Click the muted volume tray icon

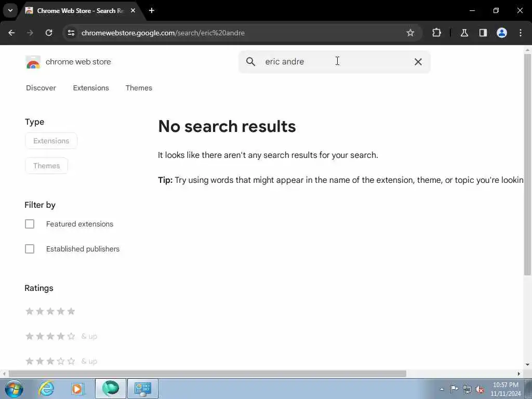tap(480, 389)
